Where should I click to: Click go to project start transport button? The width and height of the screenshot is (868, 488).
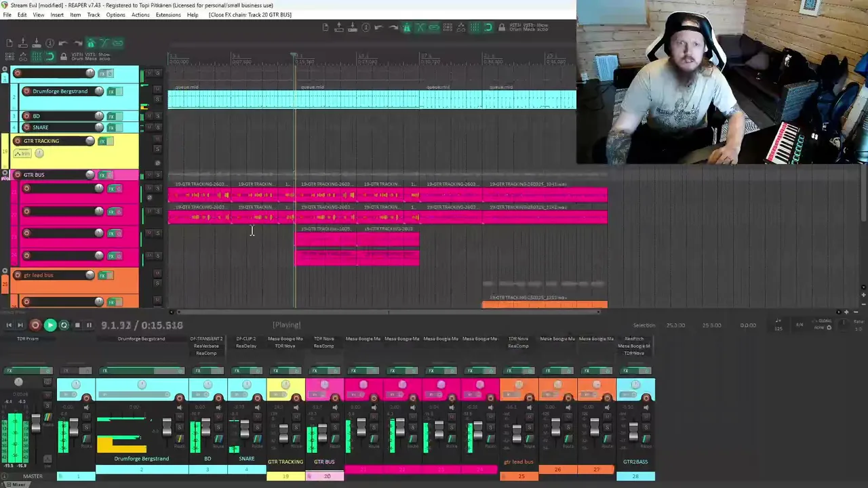[x=9, y=325]
